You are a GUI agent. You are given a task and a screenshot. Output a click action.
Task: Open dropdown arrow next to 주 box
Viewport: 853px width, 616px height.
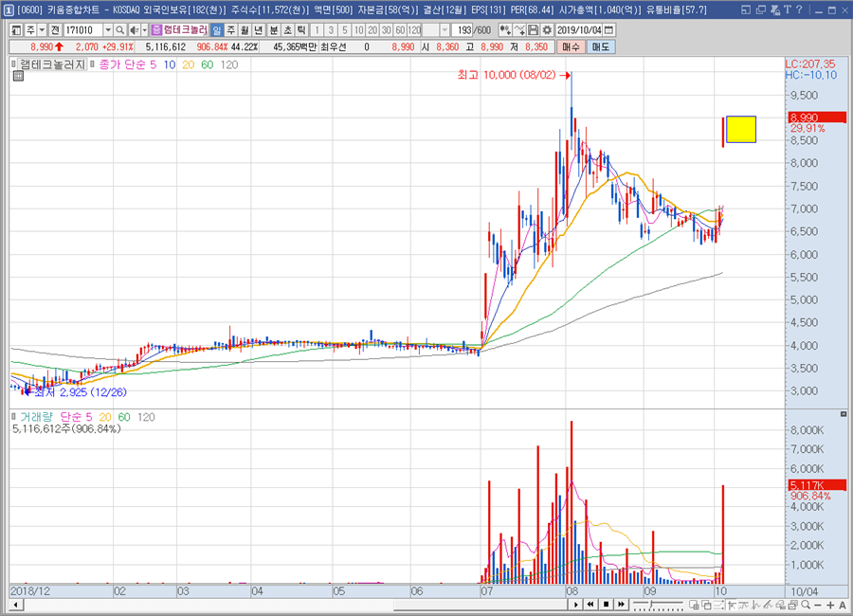[42, 30]
